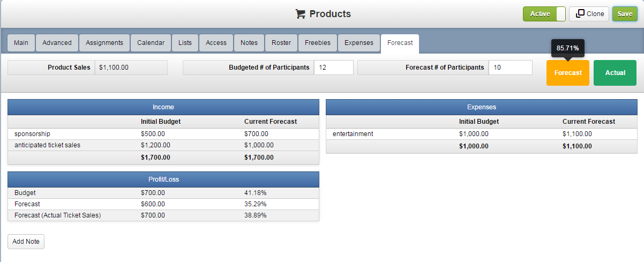Click the 85.71% tooltip
Screen dimensions: 644x262
pos(568,48)
